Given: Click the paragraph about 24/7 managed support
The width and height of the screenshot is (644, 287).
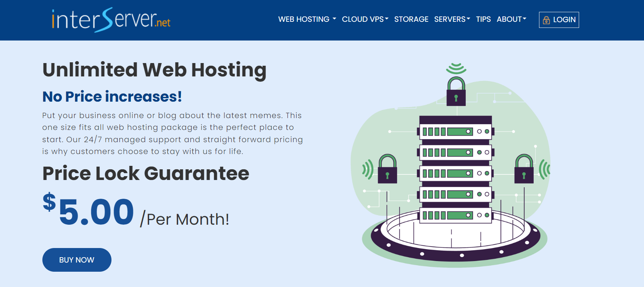Looking at the screenshot, I should (x=173, y=133).
